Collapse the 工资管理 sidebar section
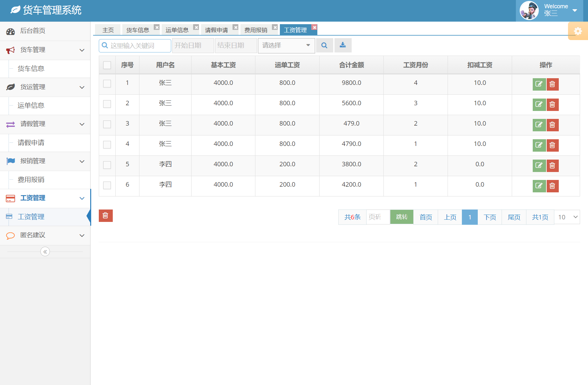 [82, 198]
